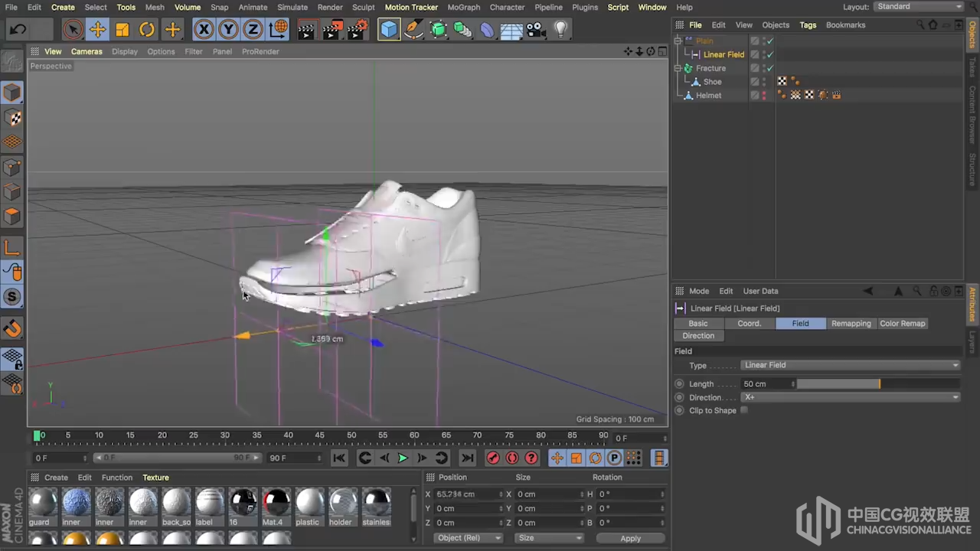Screen dimensions: 980x551
Task: Click Shoe's checkerboard texture tag
Action: click(782, 82)
